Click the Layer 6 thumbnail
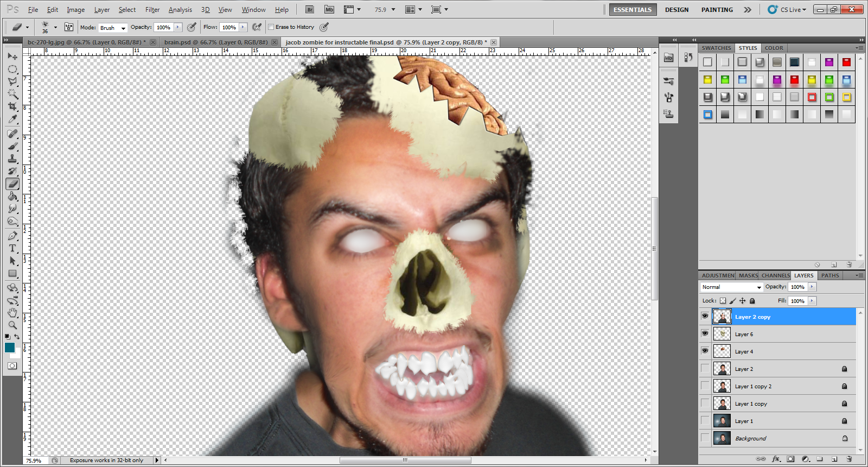The width and height of the screenshot is (868, 467). 722,334
